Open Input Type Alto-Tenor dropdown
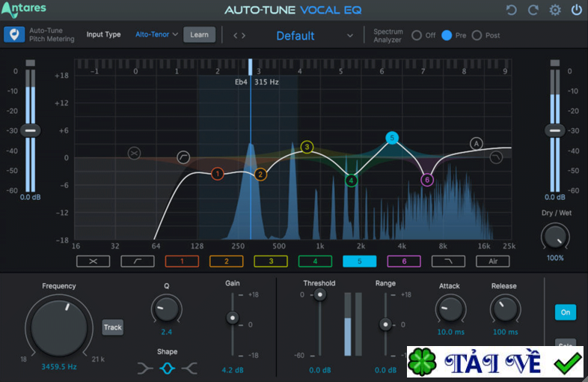 pos(156,34)
